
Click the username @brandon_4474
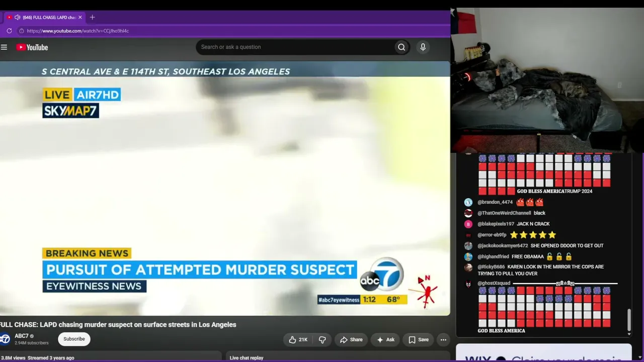[495, 202]
